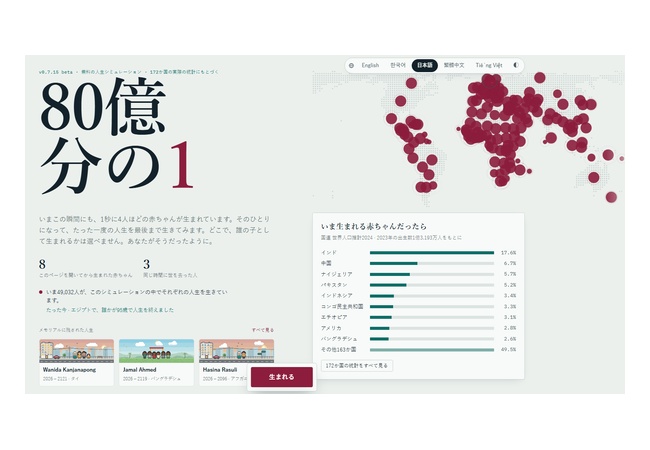Click the deaths counter 3
The height and width of the screenshot is (450, 650).
tap(146, 264)
